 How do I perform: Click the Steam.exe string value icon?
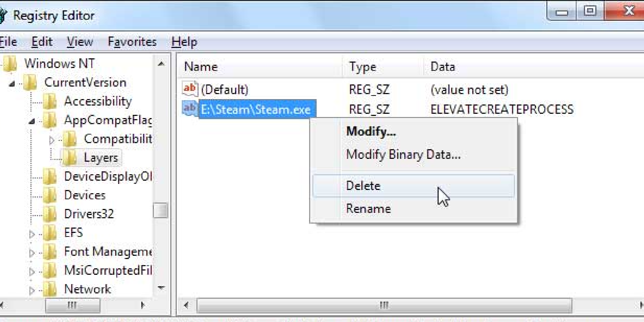(x=190, y=108)
